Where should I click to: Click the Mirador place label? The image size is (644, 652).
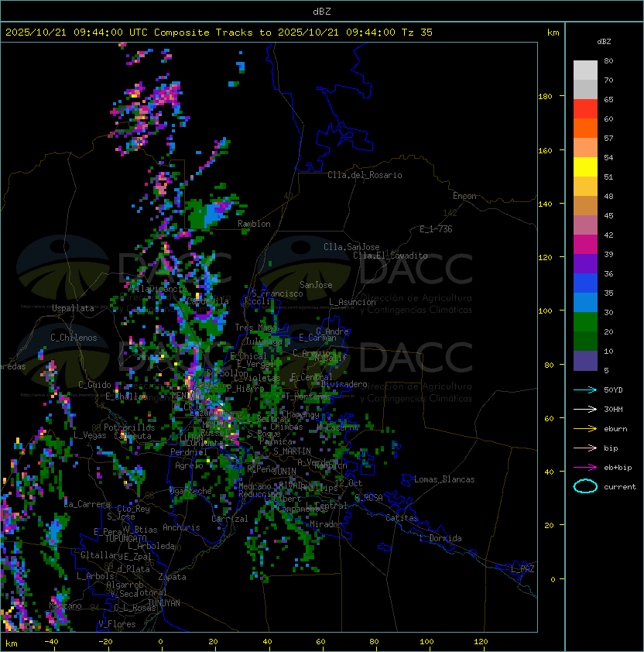click(326, 525)
